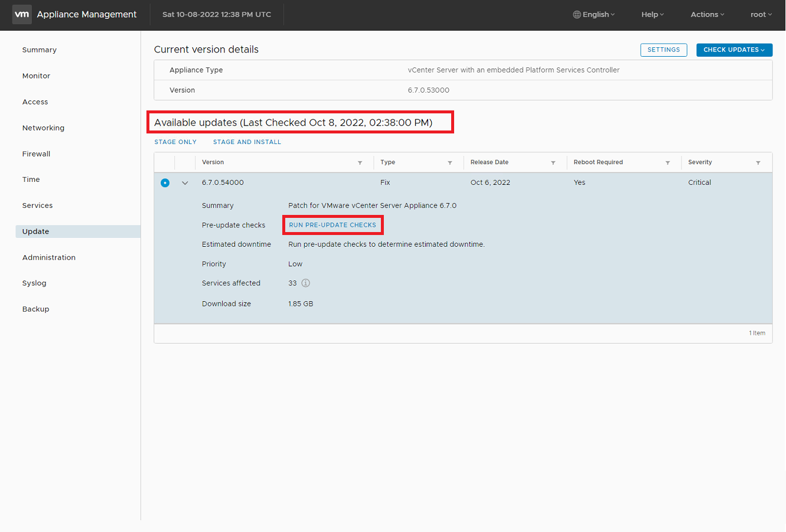Open the Check Updates dropdown button
Viewport: 786px width, 532px height.
[734, 50]
